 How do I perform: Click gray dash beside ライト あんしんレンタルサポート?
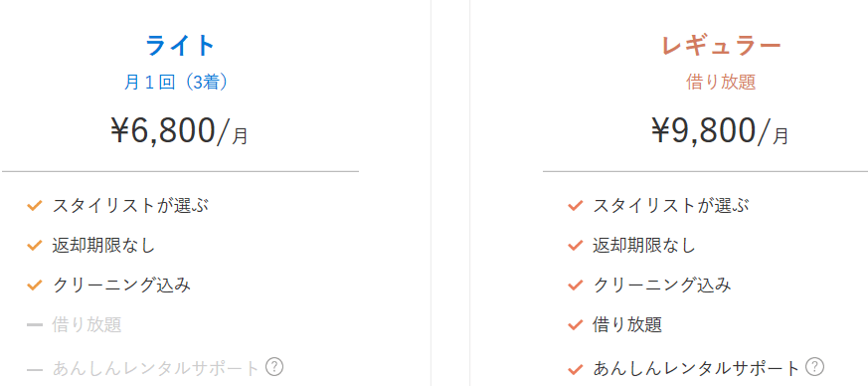tap(35, 369)
